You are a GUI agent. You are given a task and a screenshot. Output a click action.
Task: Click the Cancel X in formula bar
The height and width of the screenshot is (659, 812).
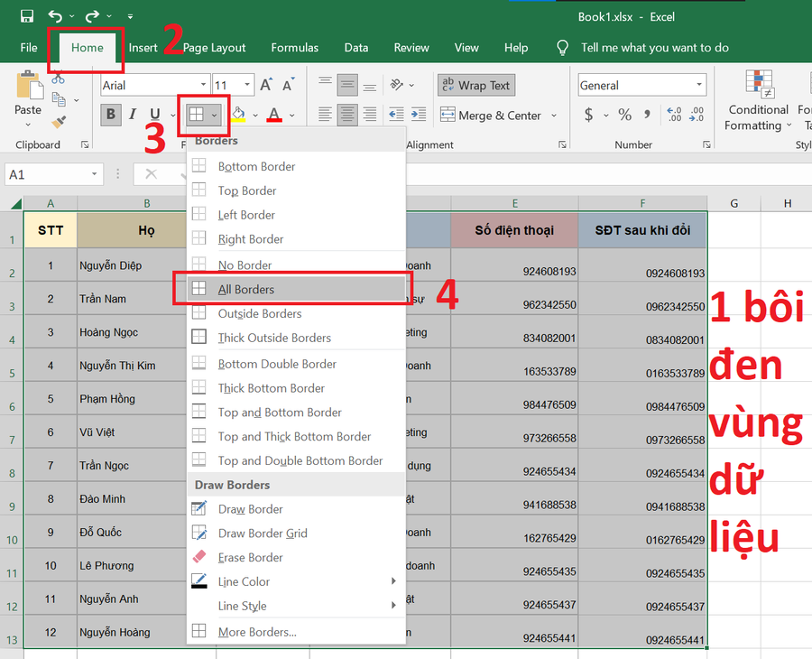coord(152,174)
